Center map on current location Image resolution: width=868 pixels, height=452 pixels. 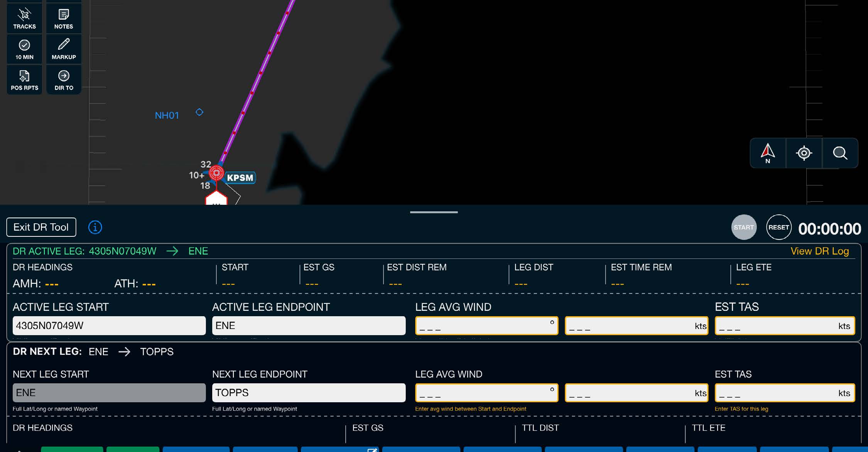click(x=804, y=153)
